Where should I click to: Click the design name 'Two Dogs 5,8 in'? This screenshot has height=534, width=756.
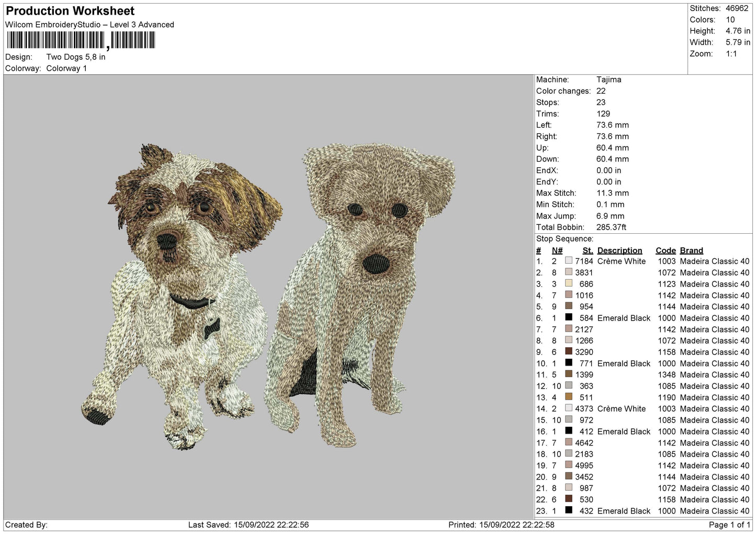point(76,57)
